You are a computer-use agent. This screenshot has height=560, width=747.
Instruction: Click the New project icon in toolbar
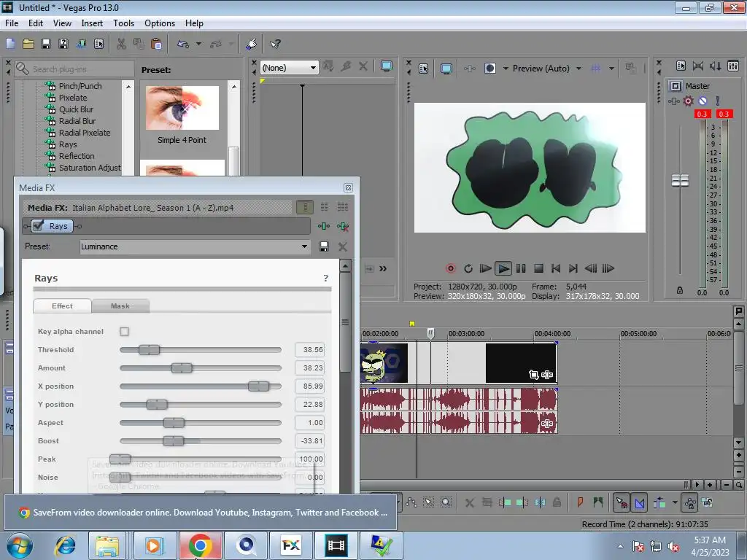(x=10, y=44)
